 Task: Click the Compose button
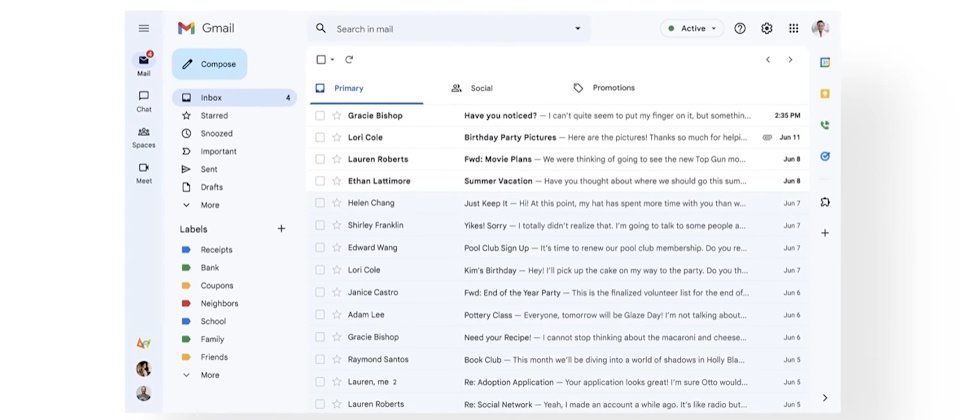209,64
